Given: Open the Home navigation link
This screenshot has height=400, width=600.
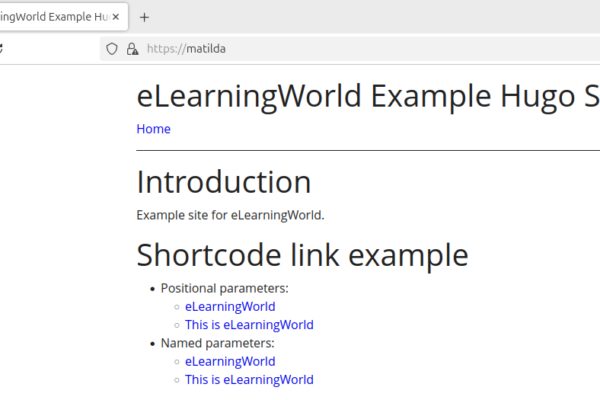Looking at the screenshot, I should point(153,129).
